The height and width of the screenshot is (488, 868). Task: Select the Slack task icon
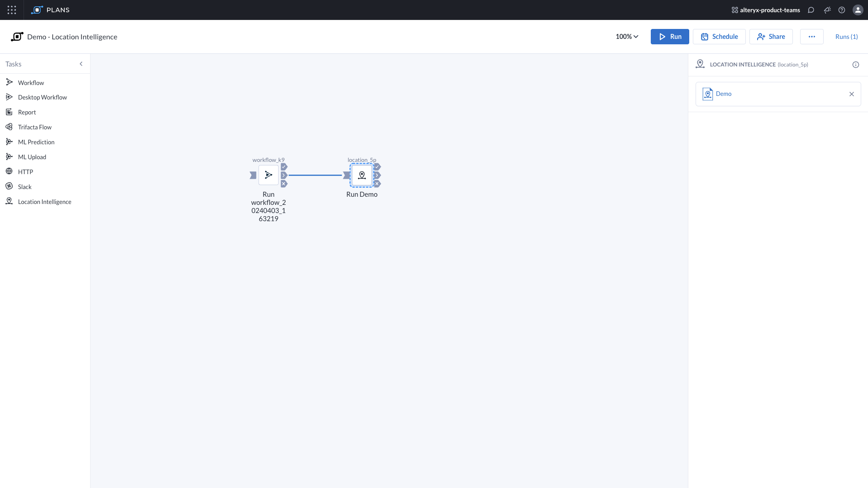pos(10,186)
